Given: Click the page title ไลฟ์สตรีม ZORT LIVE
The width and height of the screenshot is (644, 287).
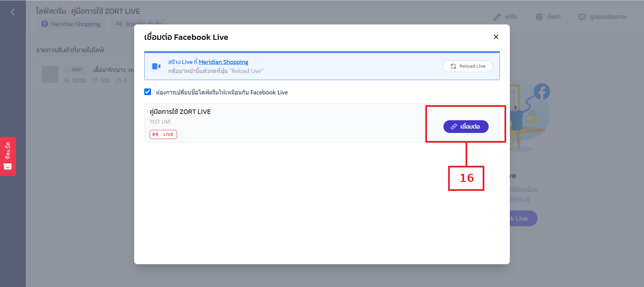Looking at the screenshot, I should (88, 11).
